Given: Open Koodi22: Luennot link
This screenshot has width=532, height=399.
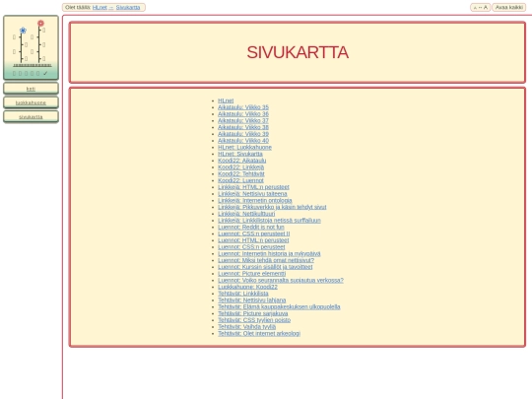Looking at the screenshot, I should pos(240,180).
